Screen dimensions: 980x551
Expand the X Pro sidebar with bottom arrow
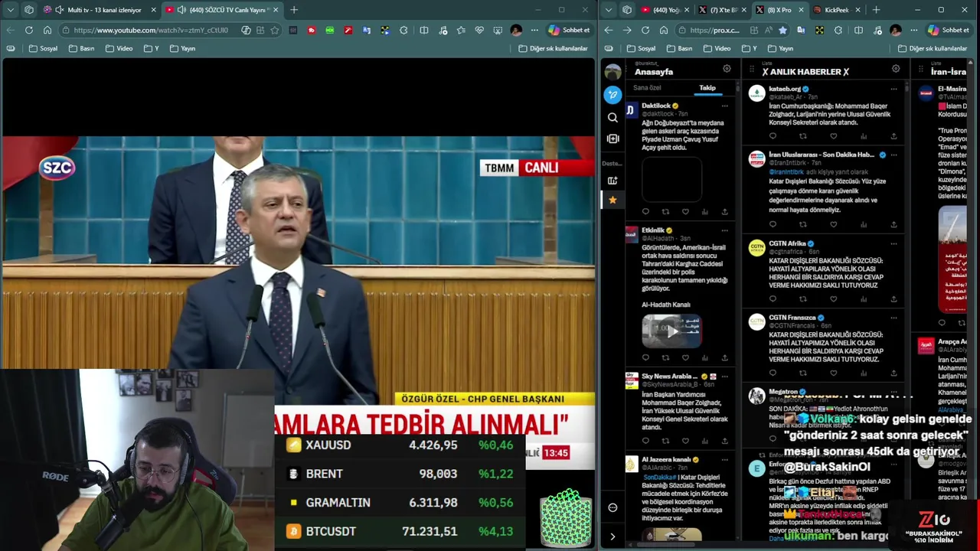pyautogui.click(x=612, y=536)
